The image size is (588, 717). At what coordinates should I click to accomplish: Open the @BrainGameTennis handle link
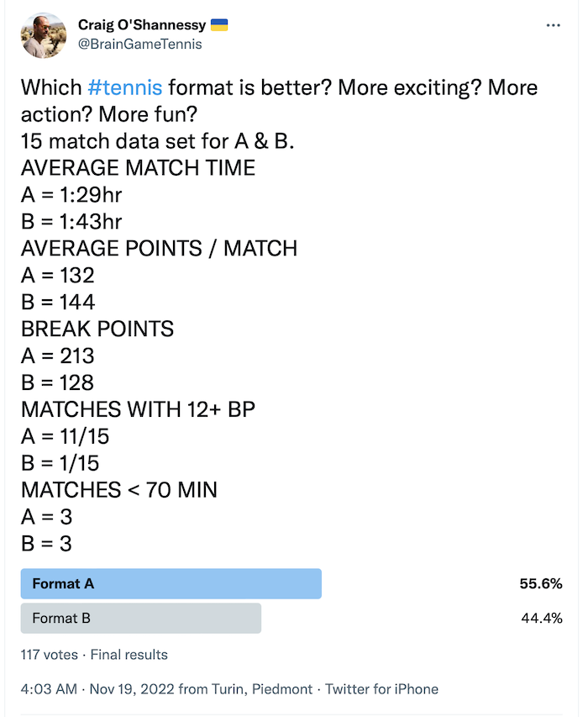point(139,45)
